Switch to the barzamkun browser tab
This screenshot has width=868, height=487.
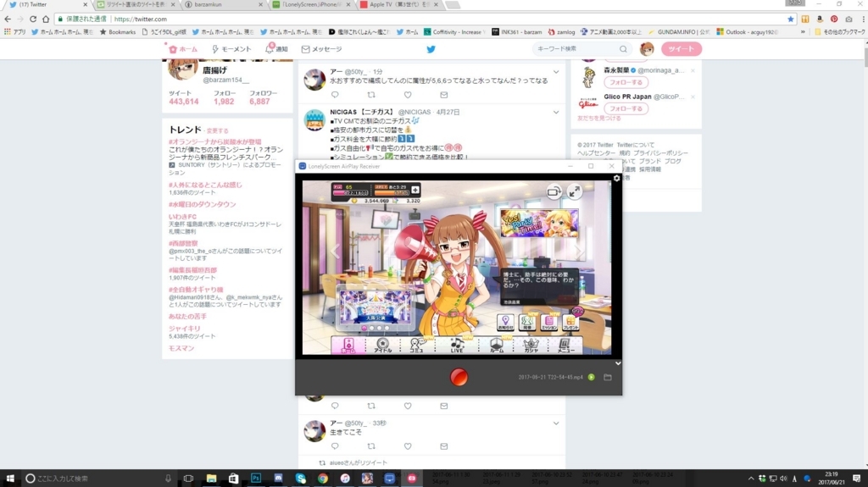click(224, 4)
